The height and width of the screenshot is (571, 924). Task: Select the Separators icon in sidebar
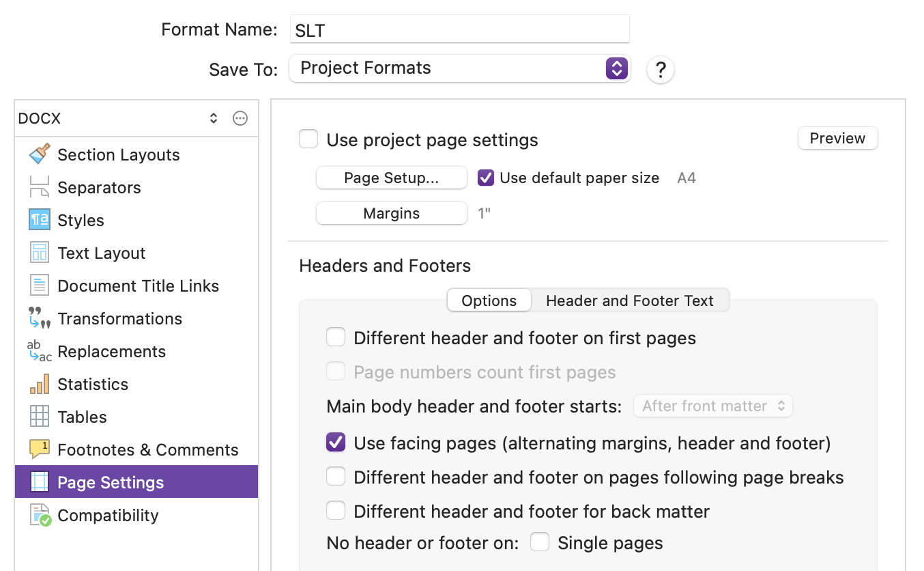coord(40,187)
